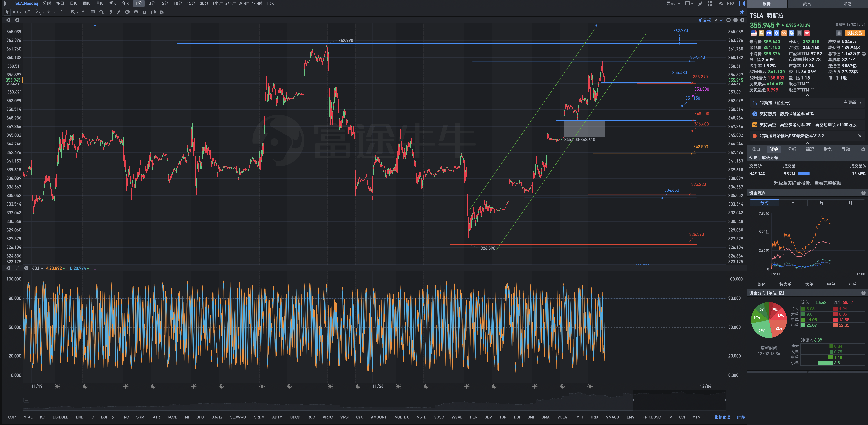Pin the drawing toolbar
868x425 pixels.
coord(742,12)
